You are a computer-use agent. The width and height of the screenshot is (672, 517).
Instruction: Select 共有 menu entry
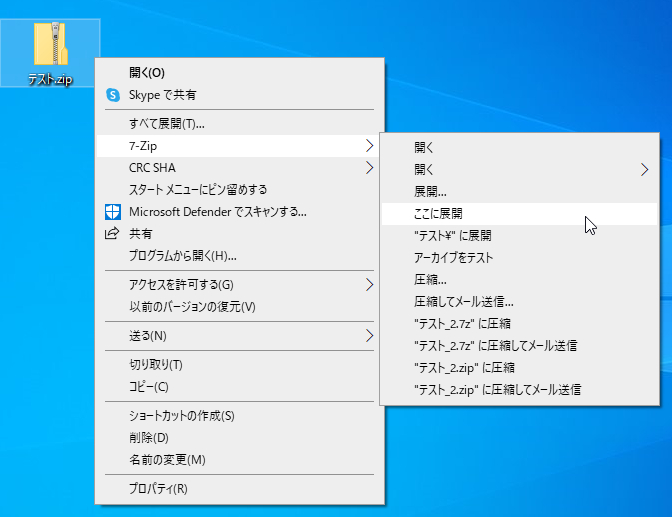(240, 234)
